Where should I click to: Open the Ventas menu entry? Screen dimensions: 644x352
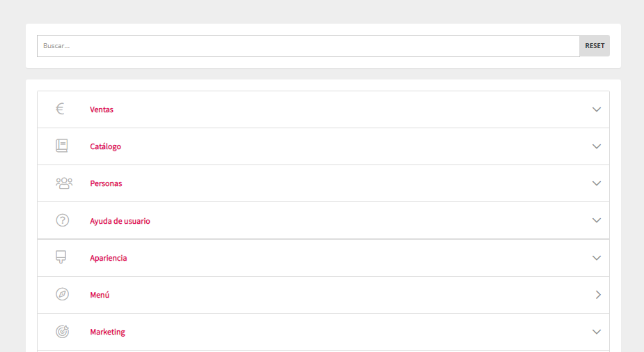coord(102,109)
